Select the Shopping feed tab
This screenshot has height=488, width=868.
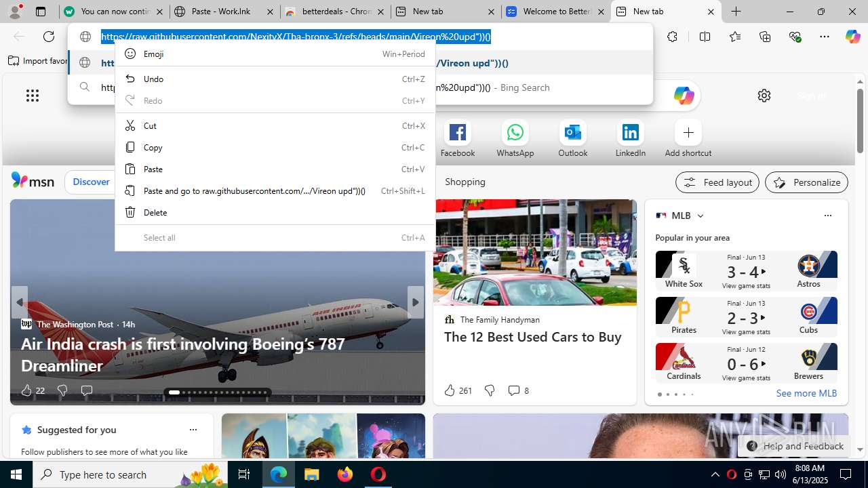point(465,182)
